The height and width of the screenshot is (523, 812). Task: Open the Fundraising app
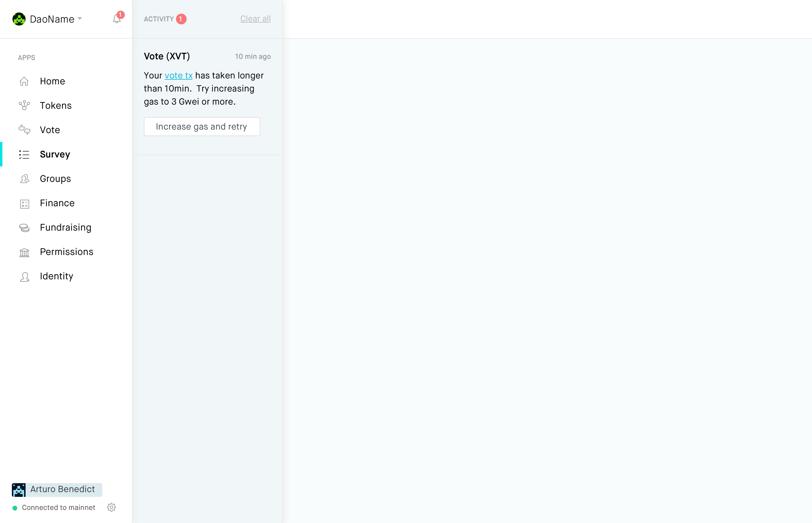66,228
